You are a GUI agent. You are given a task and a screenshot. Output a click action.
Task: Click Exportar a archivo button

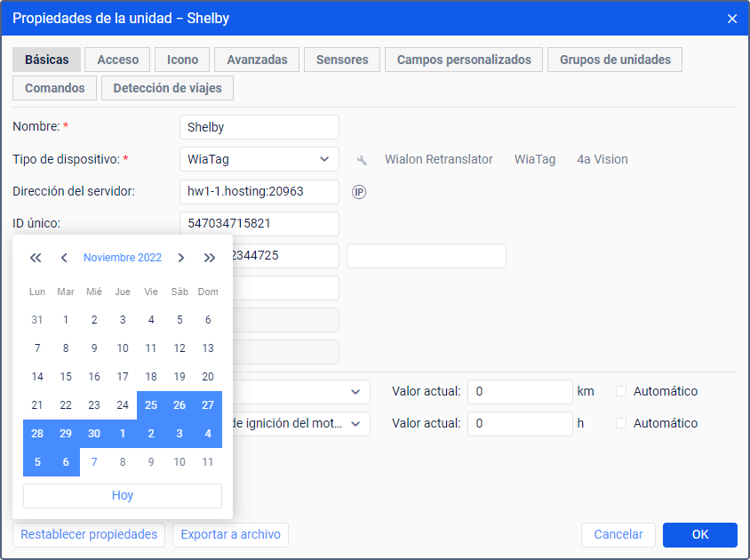(x=230, y=534)
